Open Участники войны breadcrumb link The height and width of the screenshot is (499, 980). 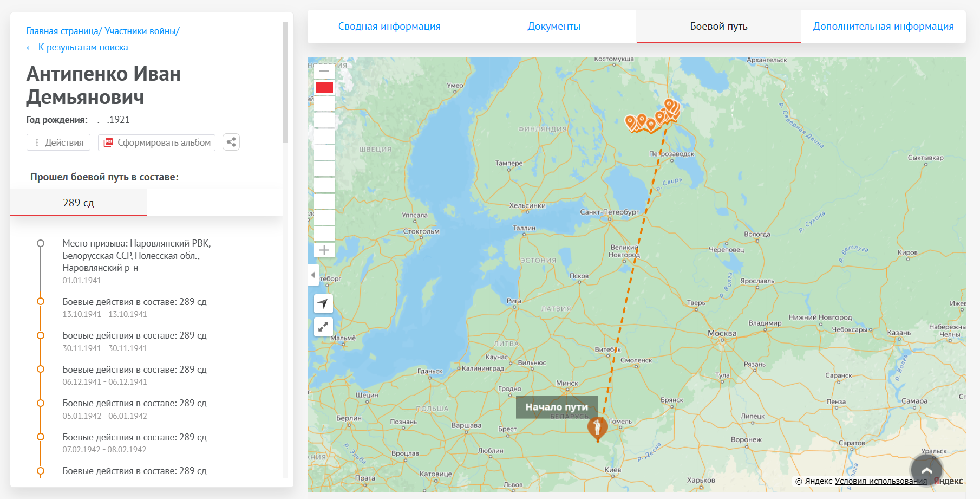point(140,31)
